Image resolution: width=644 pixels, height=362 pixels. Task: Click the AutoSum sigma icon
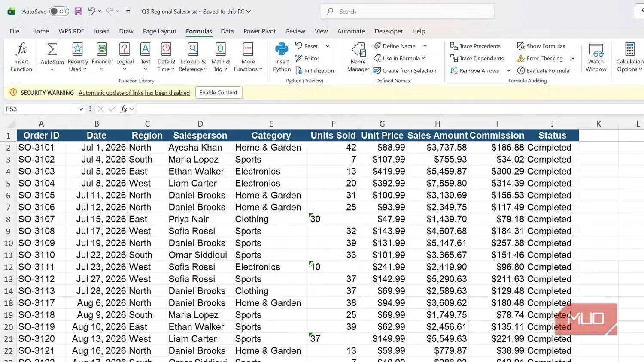tap(52, 49)
